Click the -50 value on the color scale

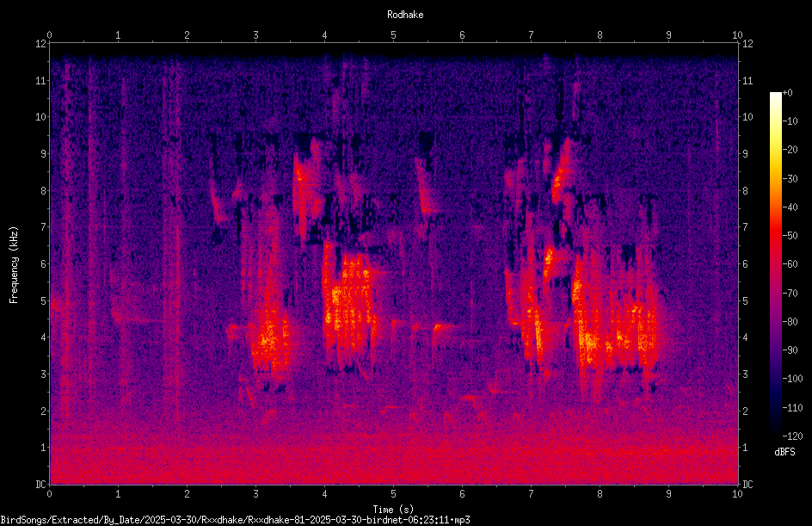(790, 236)
